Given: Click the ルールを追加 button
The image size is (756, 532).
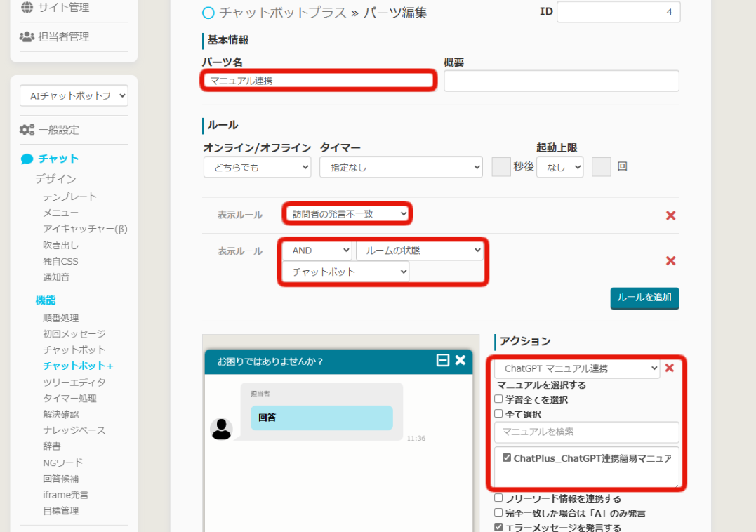Looking at the screenshot, I should click(x=644, y=298).
